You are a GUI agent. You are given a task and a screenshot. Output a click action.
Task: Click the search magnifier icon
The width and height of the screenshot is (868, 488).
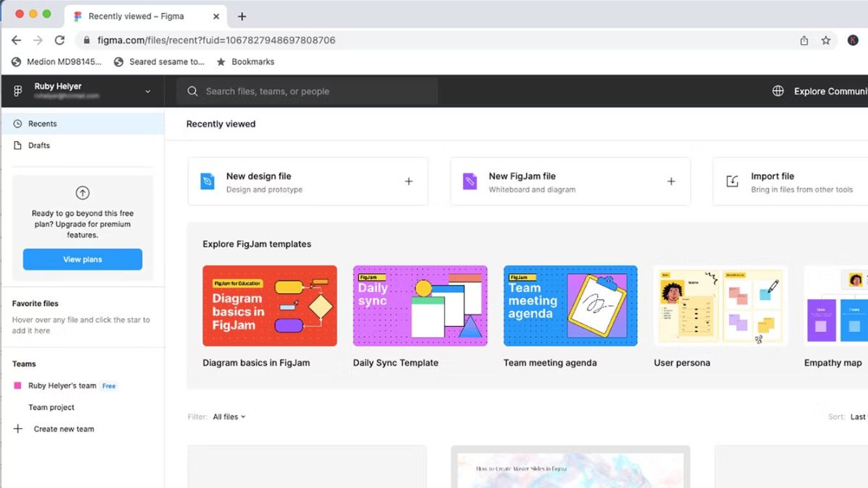(192, 91)
